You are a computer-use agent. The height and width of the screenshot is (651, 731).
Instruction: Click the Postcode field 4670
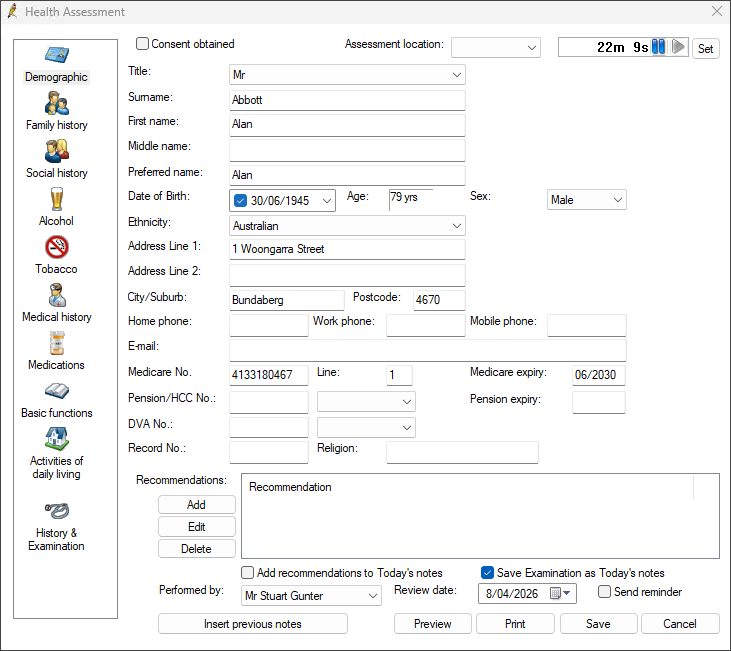pos(439,300)
